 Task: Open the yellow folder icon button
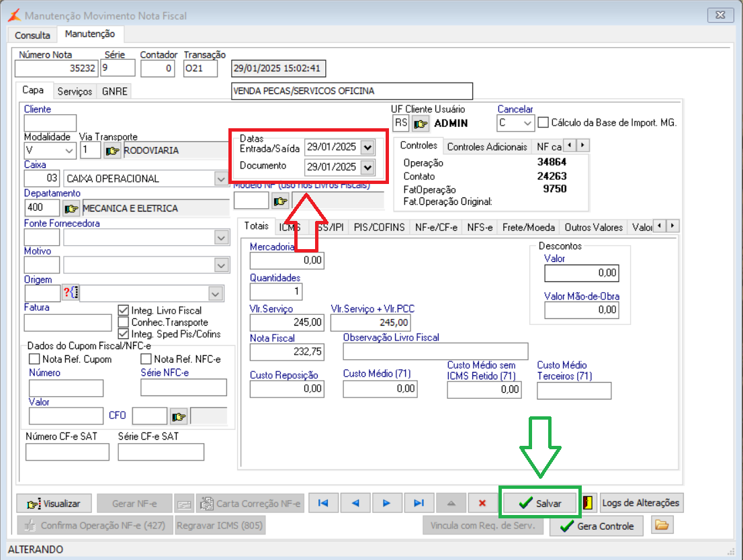tap(662, 525)
